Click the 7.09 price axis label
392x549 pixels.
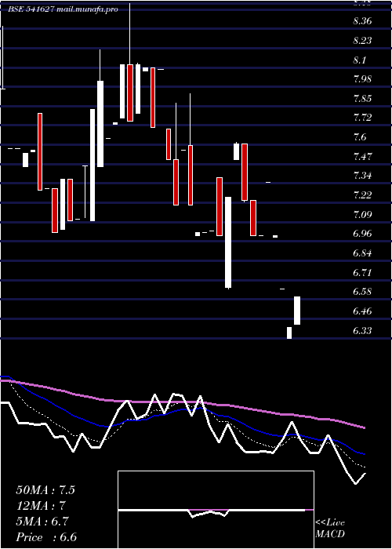pyautogui.click(x=362, y=214)
